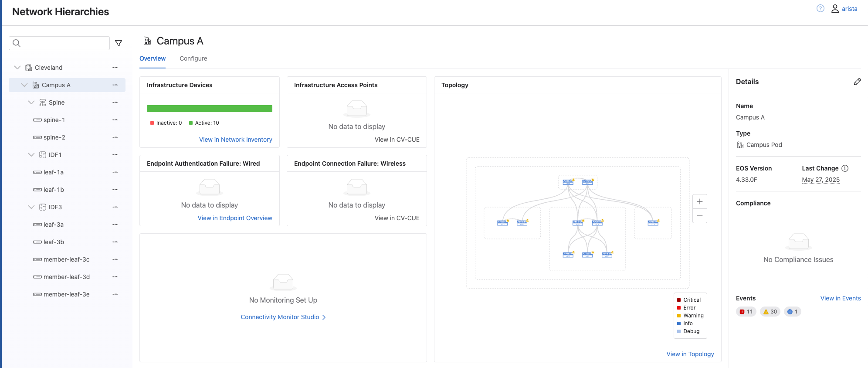Switch to the Configure tab

click(x=193, y=58)
